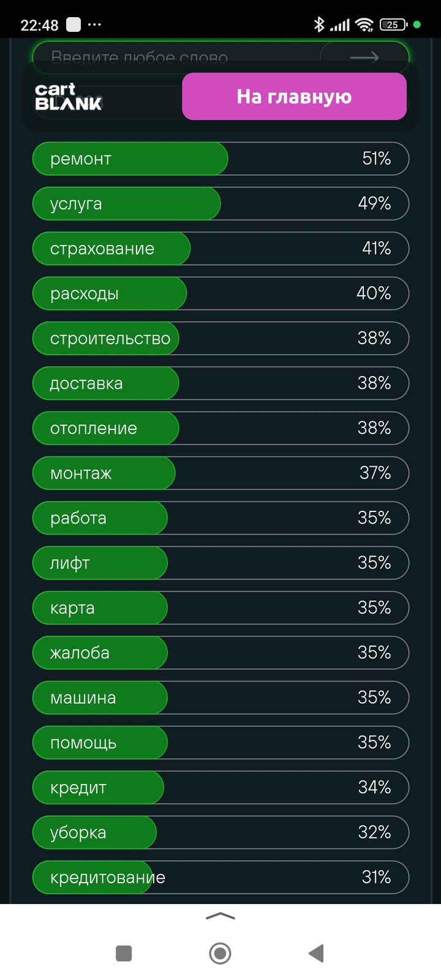Viewport: 441px width, 980px height.
Task: Select the ремонт 51% bar
Action: 221,159
